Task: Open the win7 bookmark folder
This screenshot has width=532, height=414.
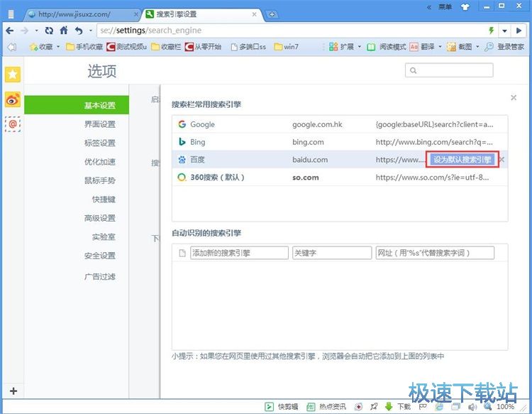Action: click(287, 47)
